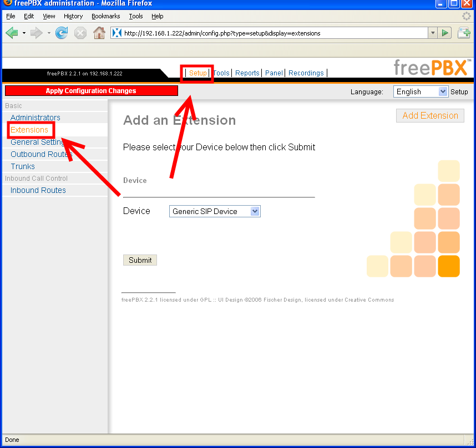Click the new tab icon in the toolbar

pos(464,33)
